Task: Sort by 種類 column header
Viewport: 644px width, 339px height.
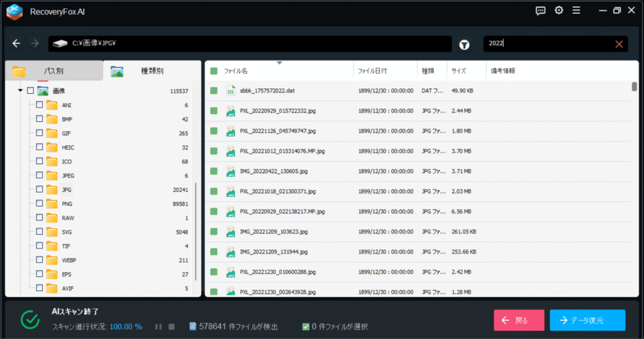Action: coord(428,71)
